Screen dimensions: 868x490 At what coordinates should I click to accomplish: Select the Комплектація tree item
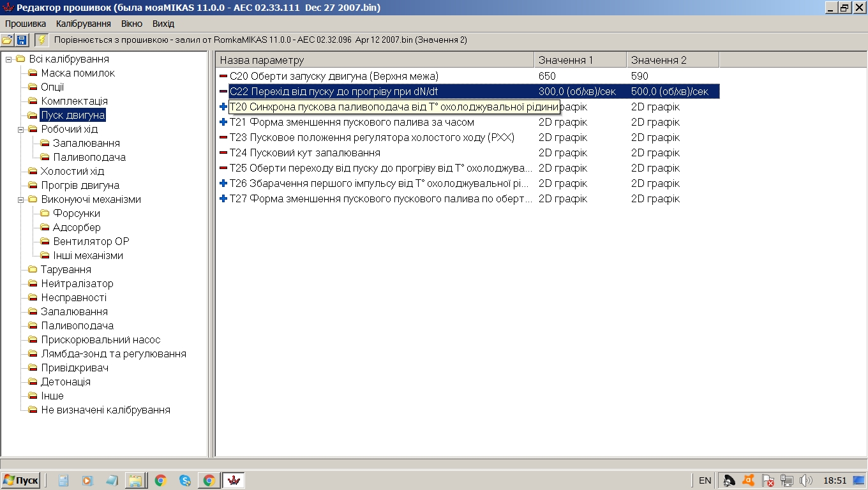tap(74, 101)
